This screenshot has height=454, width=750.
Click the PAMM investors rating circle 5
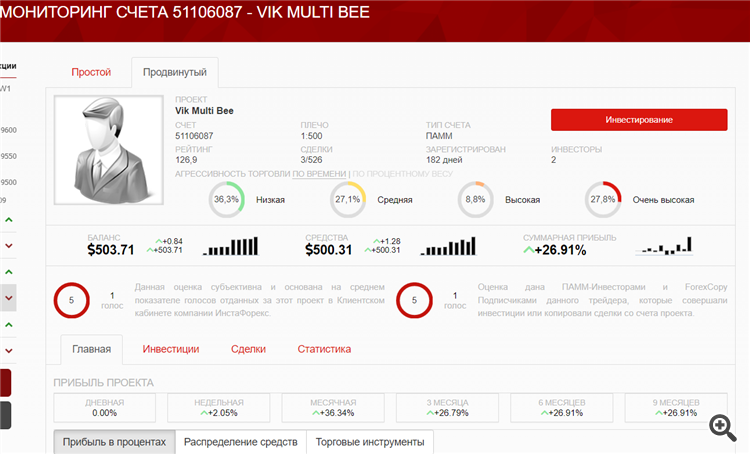click(414, 300)
